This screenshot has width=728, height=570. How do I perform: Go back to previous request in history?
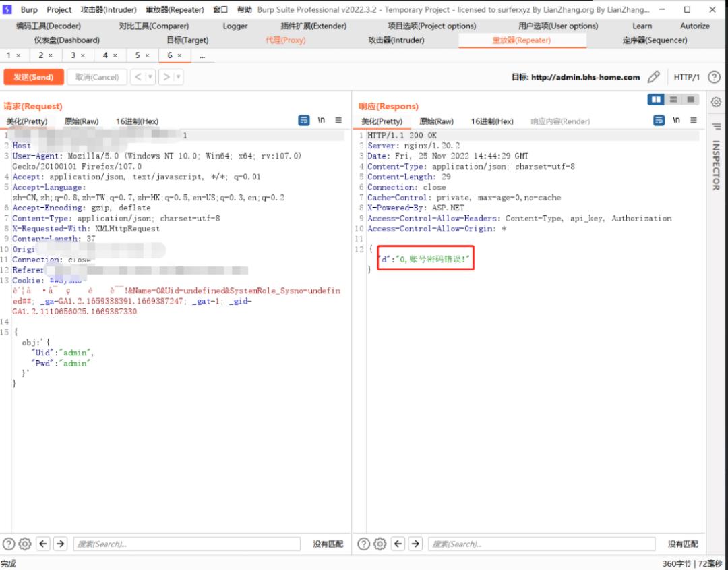138,77
